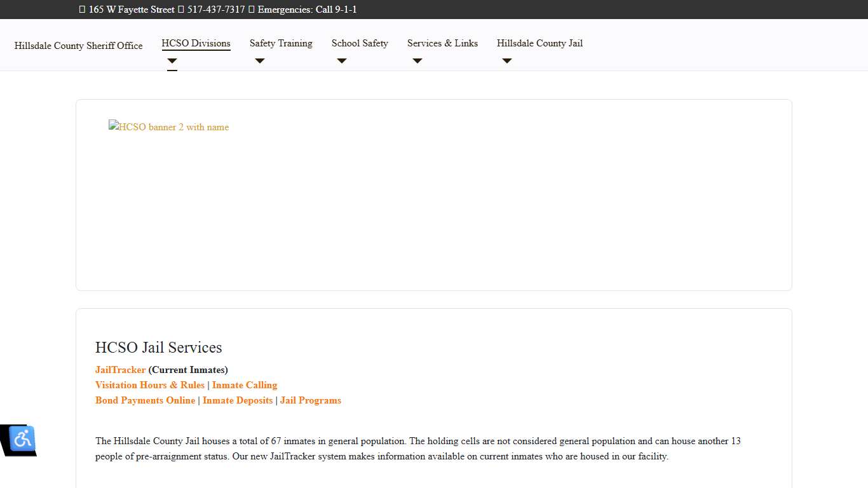Open the Inmate Deposits link

(238, 400)
